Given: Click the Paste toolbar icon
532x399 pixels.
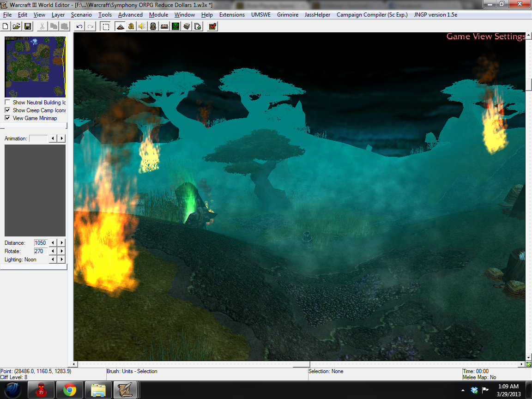Looking at the screenshot, I should pyautogui.click(x=65, y=26).
